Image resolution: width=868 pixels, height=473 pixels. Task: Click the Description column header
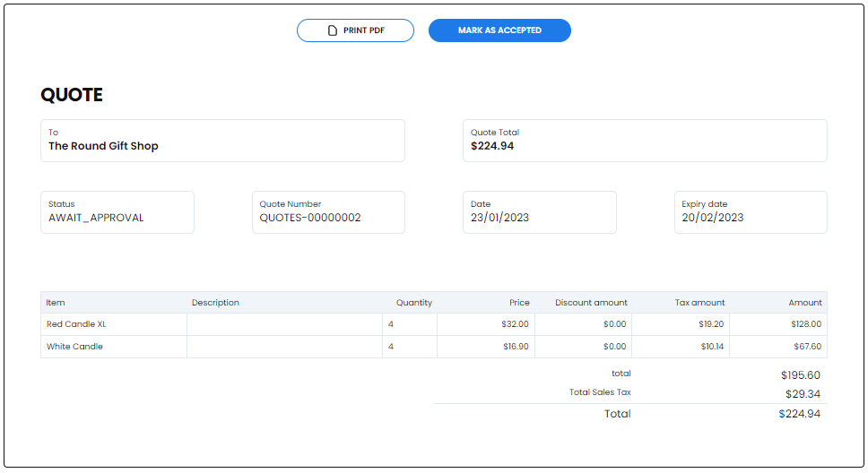tap(215, 303)
